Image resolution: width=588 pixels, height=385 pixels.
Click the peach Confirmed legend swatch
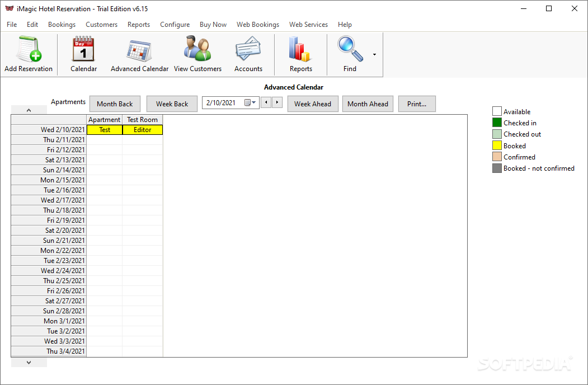pos(497,157)
